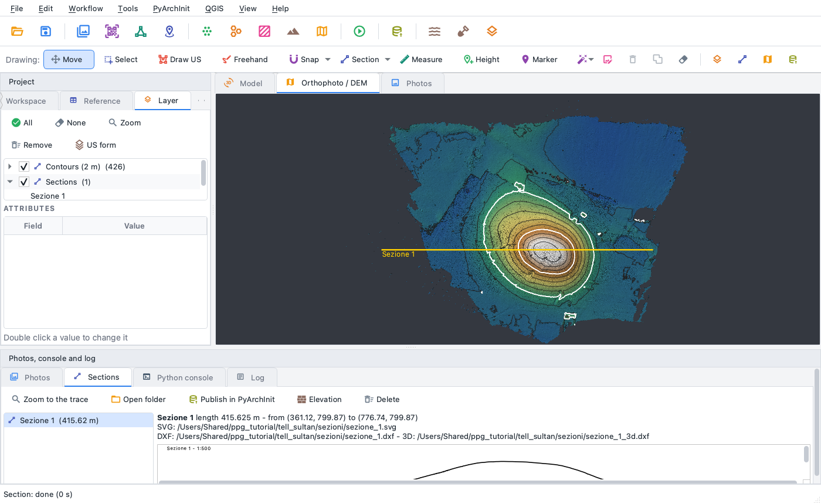The height and width of the screenshot is (504, 821).
Task: Activate the Select drawing mode
Action: [x=121, y=59]
